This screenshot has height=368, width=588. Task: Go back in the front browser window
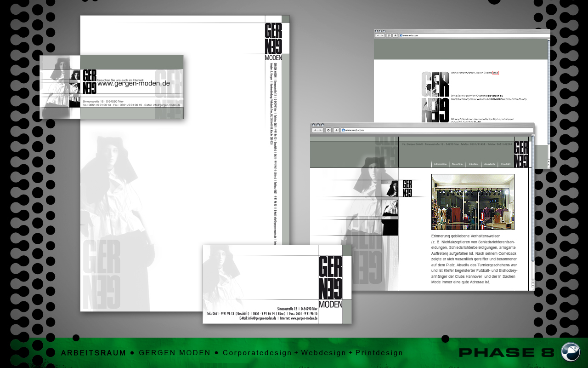(315, 130)
